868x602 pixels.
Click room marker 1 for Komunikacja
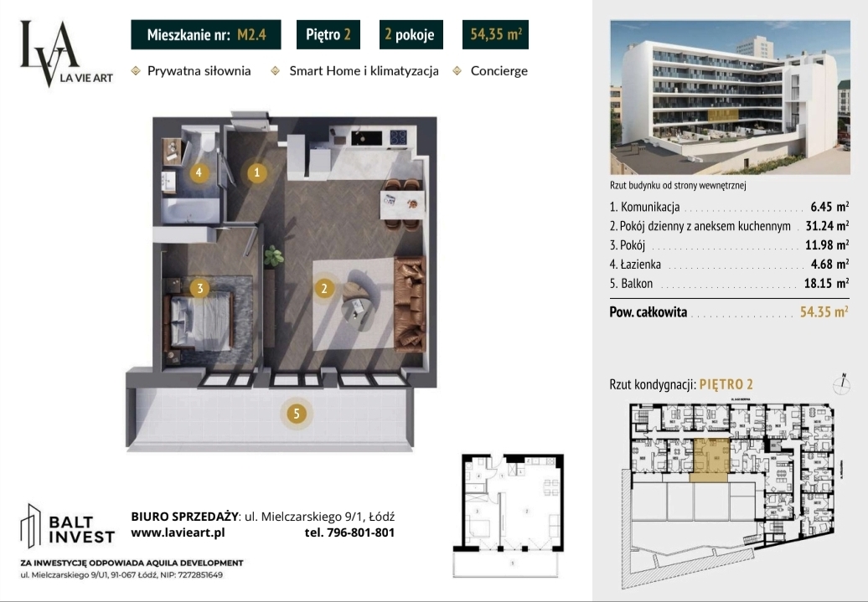pos(256,172)
